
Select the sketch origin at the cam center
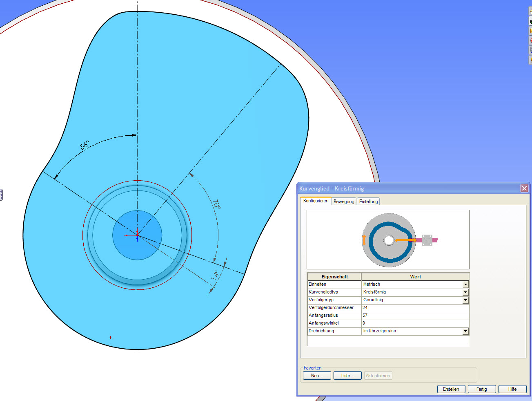(137, 235)
